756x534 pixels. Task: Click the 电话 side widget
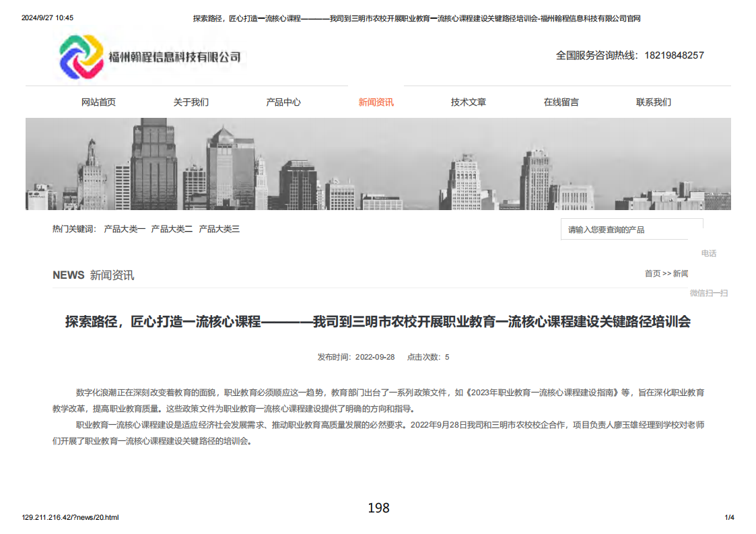coord(709,253)
